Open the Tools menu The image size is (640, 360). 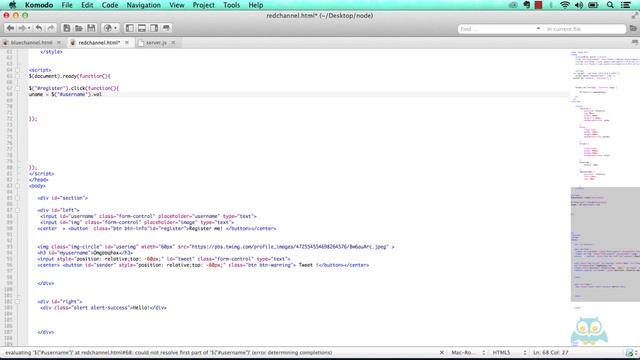[231, 5]
